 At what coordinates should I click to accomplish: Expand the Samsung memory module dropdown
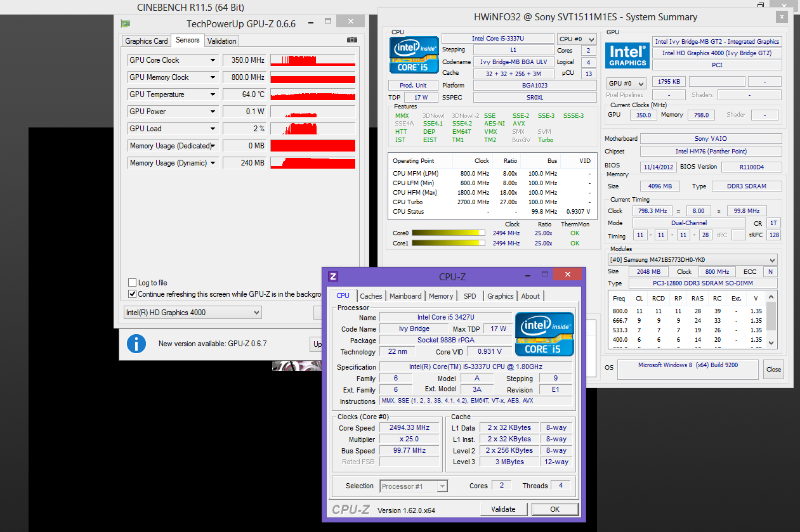click(692, 260)
